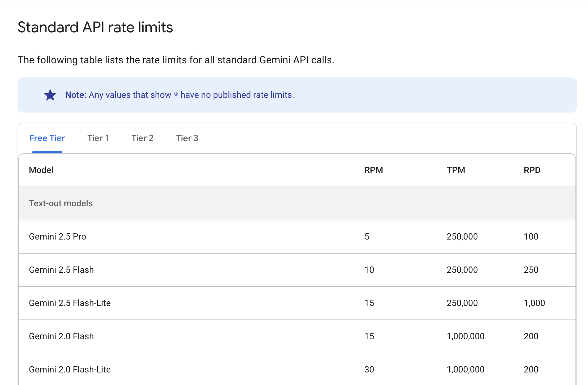Screen dimensions: 588x385
Task: Click the 30 RPM value for Gemini 2.0 Flash-Lite
Action: [369, 370]
